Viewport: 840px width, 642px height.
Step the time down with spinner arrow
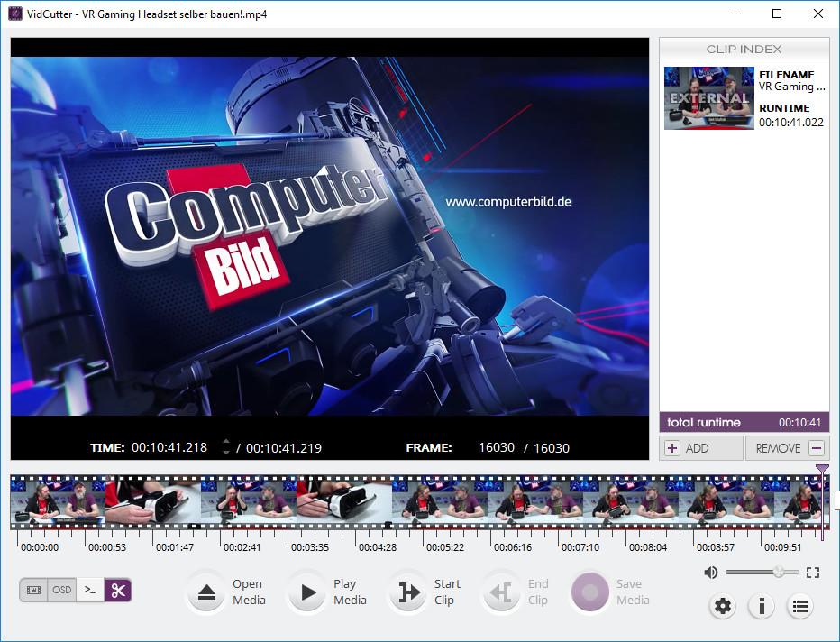coord(225,451)
